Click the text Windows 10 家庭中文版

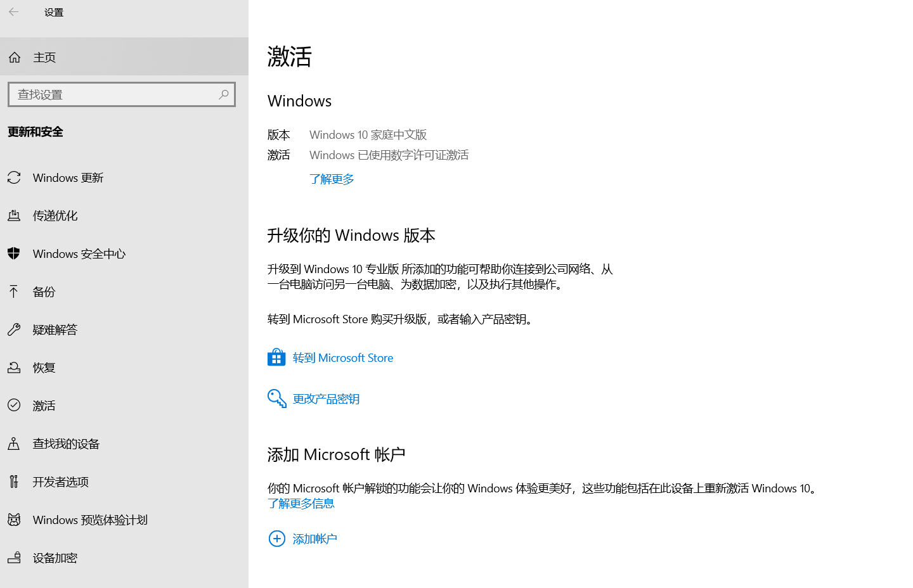[368, 135]
